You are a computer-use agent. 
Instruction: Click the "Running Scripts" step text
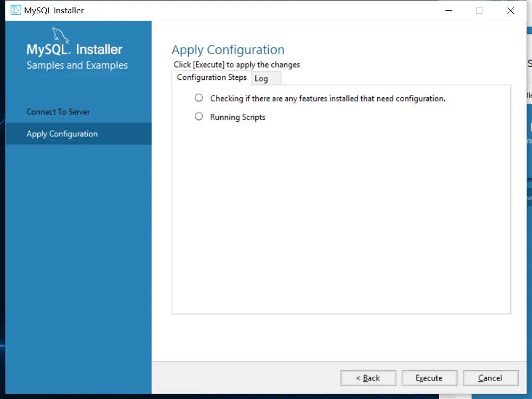coord(237,117)
